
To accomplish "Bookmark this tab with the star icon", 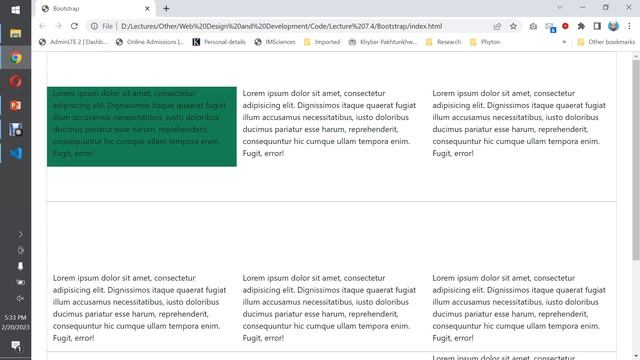I will coord(513,26).
